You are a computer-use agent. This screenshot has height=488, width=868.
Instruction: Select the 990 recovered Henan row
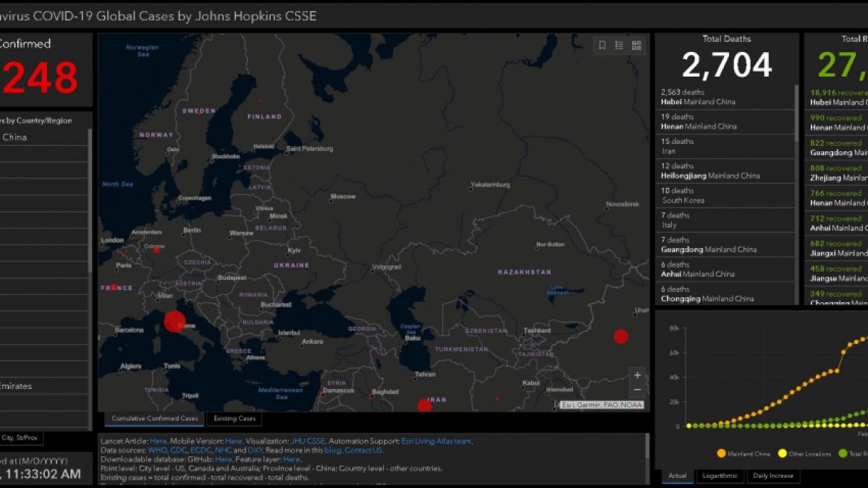838,123
